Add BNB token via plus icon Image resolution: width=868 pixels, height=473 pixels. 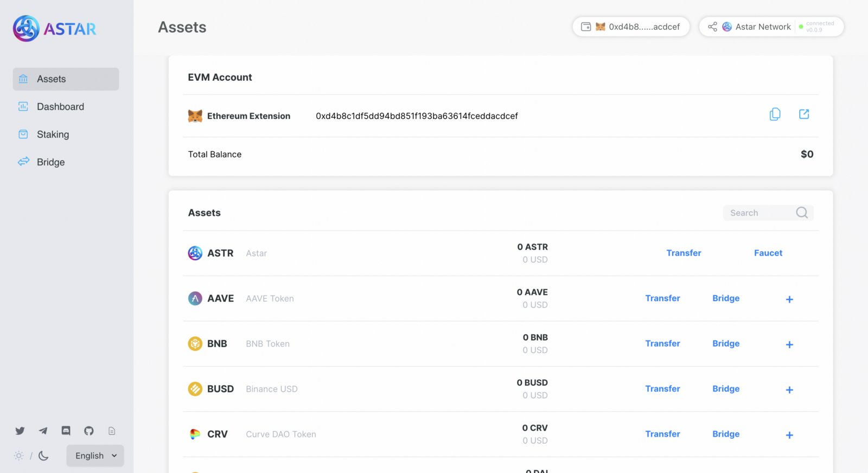(789, 344)
